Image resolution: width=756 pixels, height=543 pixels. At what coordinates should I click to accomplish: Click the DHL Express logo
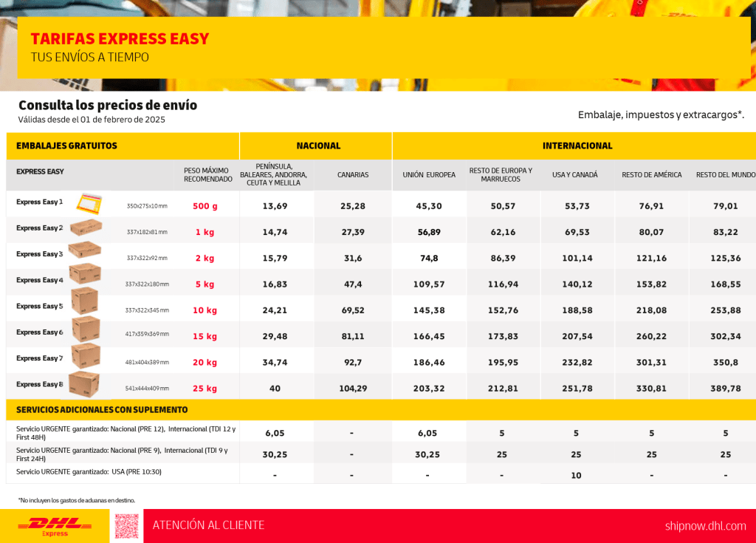click(55, 526)
